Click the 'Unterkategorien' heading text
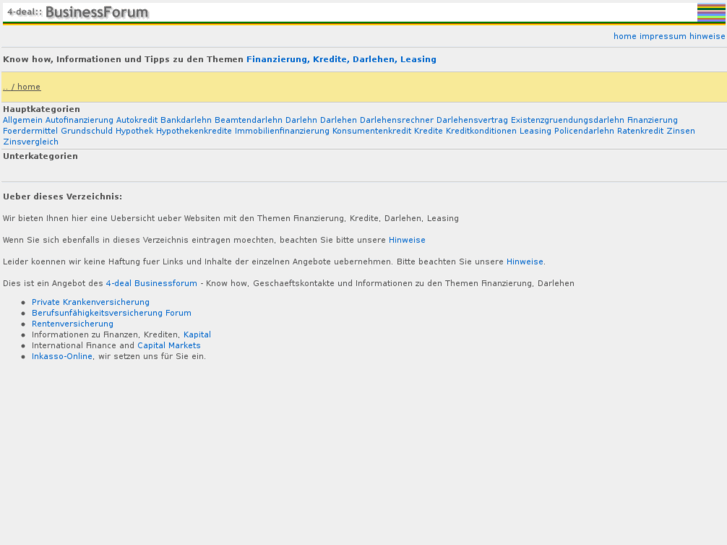727x545 pixels. pos(40,156)
